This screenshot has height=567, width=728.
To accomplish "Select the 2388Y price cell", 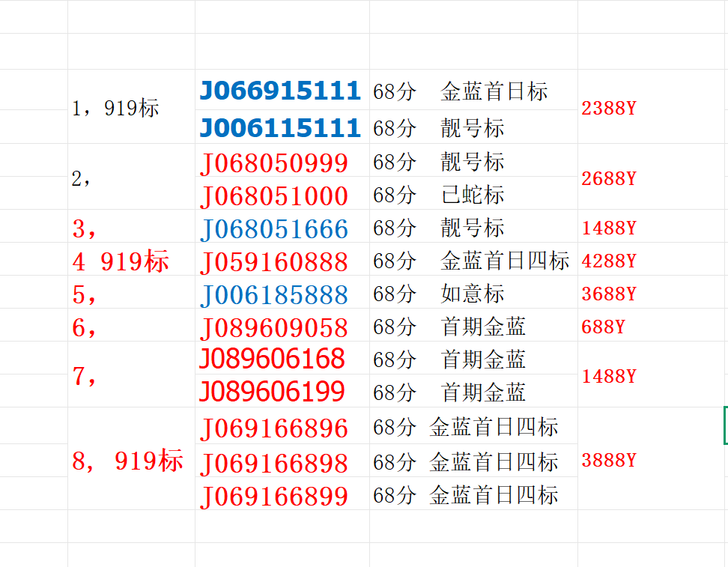I will point(609,109).
